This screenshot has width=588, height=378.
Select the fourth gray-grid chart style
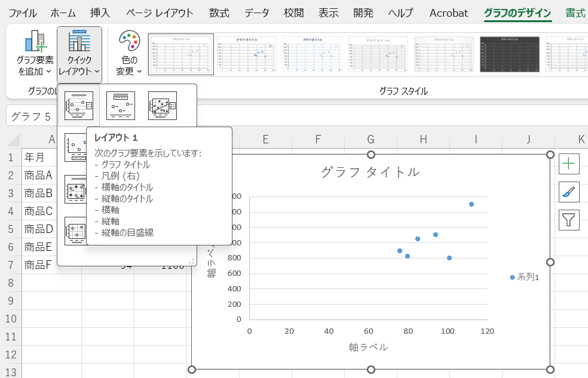pyautogui.click(x=378, y=54)
